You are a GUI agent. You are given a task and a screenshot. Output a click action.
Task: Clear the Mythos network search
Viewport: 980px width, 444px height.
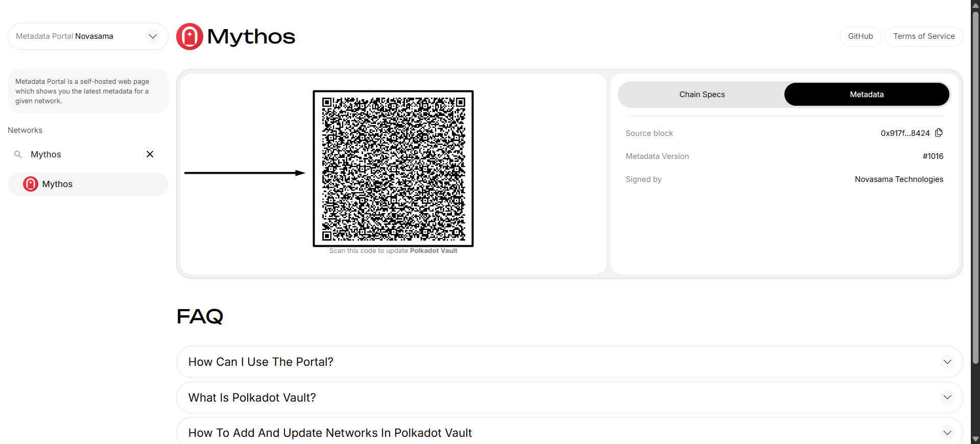coord(150,154)
